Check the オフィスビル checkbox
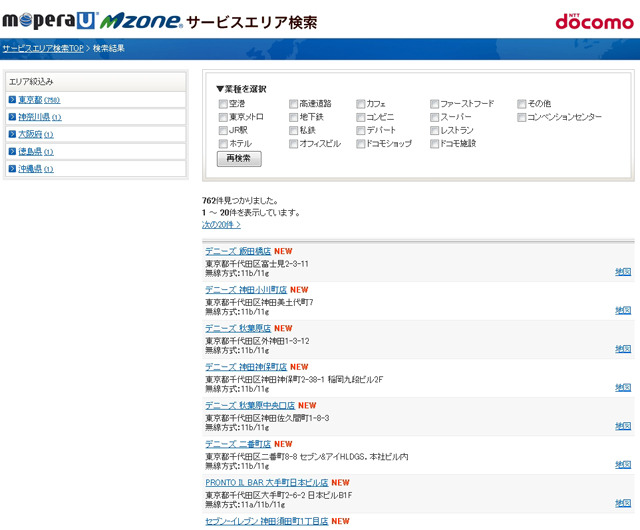 point(293,144)
